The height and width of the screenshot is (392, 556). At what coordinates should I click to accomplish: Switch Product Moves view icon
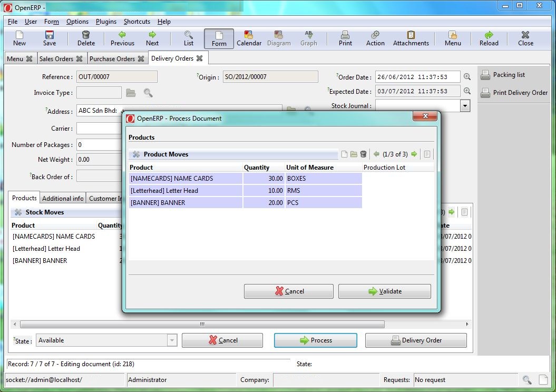point(427,154)
